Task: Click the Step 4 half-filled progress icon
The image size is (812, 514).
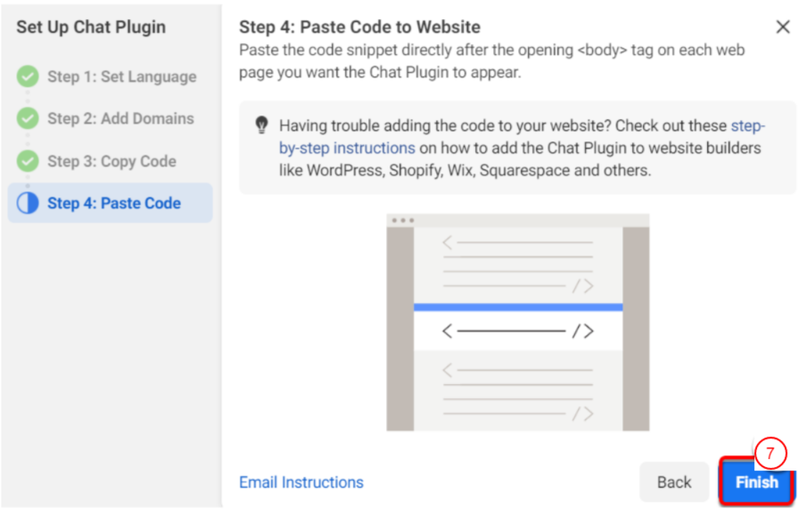Action: [x=28, y=204]
